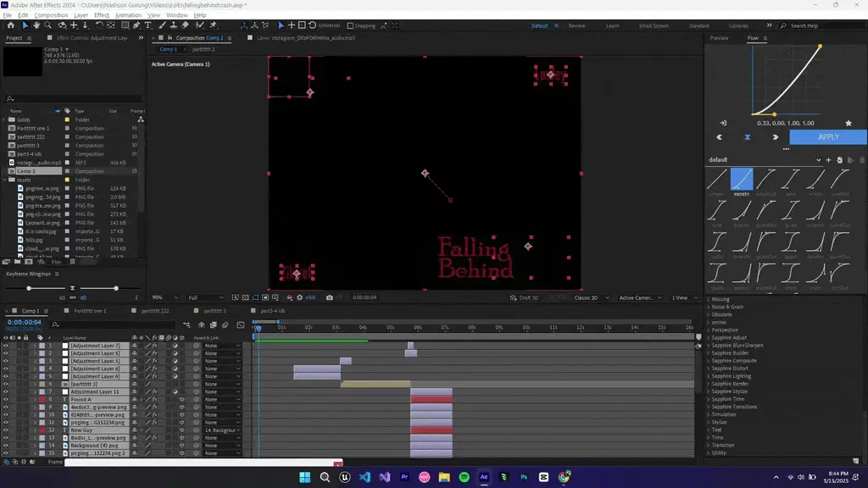The height and width of the screenshot is (488, 868).
Task: Click the Flow previous keyframe arrow
Action: [x=719, y=137]
